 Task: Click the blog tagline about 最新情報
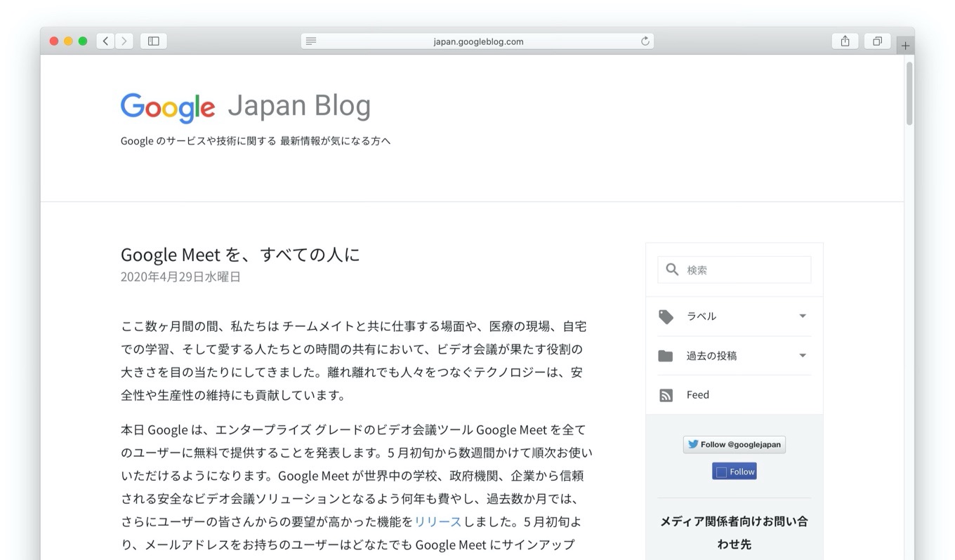256,141
